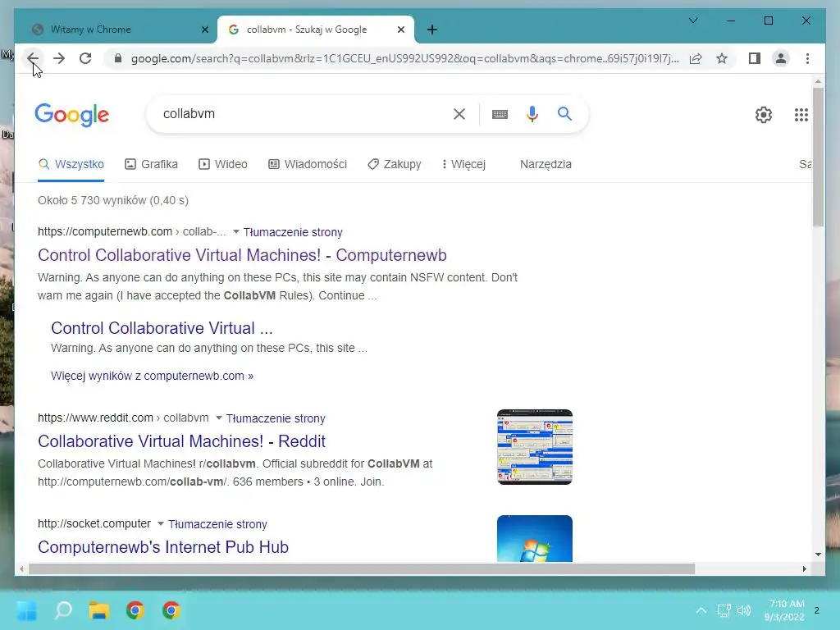The height and width of the screenshot is (630, 840).
Task: Switch to the Grafika results tab
Action: [151, 164]
